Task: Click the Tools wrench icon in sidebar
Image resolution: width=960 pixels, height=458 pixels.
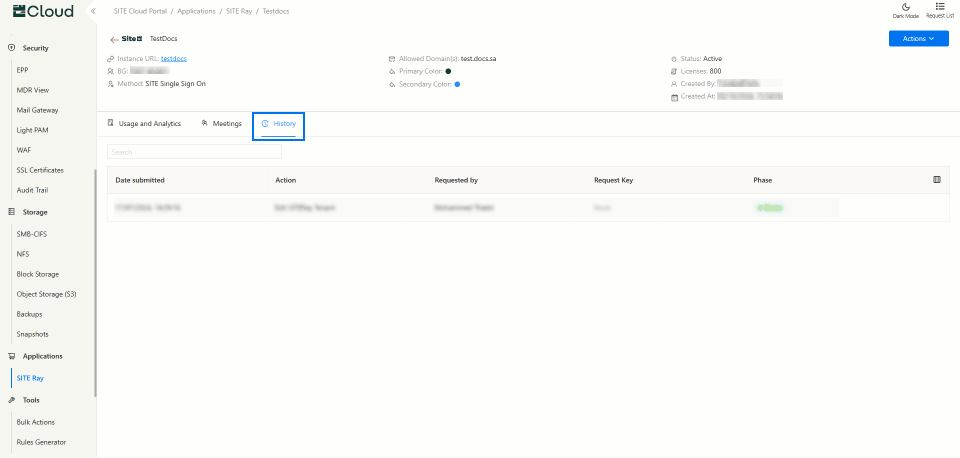Action: point(12,400)
